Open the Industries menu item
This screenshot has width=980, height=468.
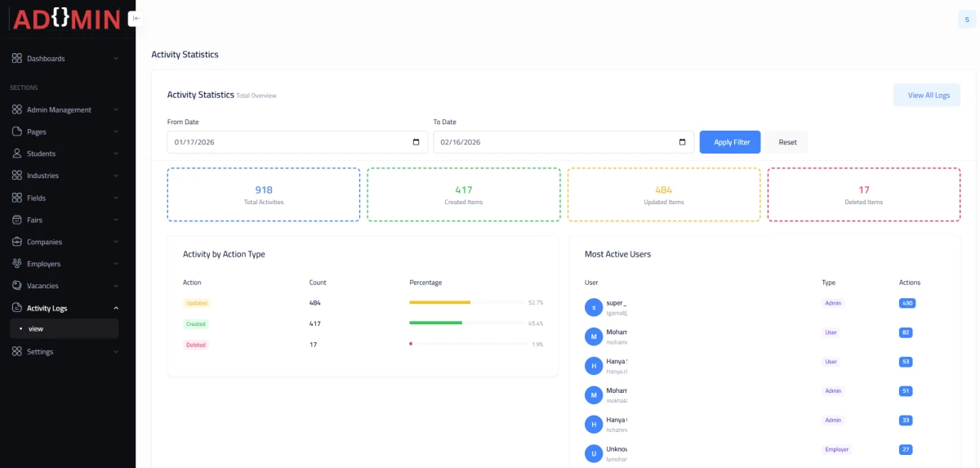coord(42,176)
